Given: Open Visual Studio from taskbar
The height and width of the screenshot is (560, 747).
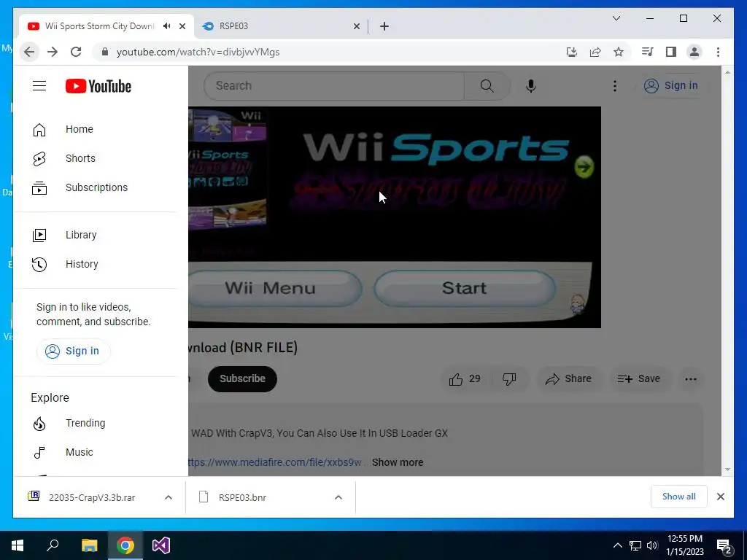Looking at the screenshot, I should point(161,545).
